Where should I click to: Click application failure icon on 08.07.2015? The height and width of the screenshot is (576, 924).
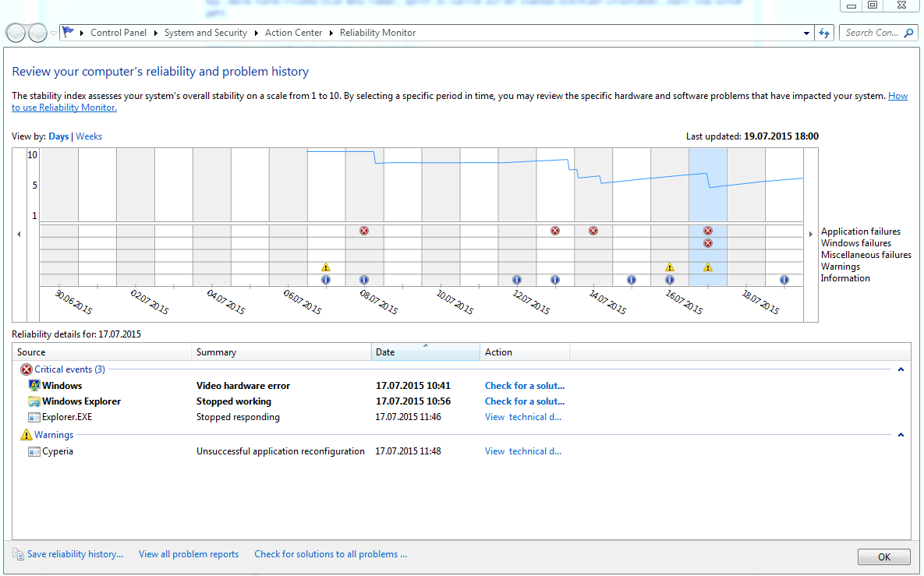(364, 231)
